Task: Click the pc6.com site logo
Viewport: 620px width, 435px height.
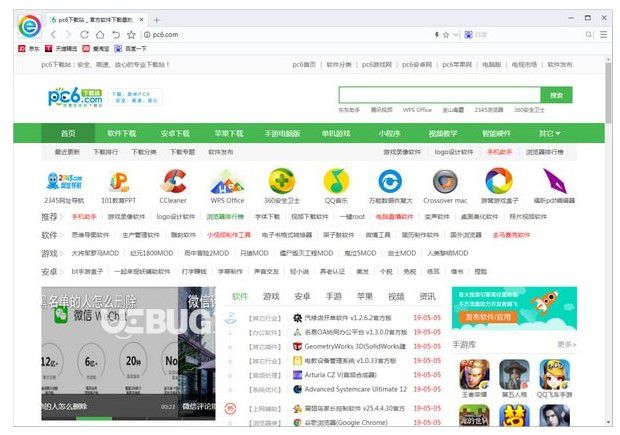Action: [75, 97]
